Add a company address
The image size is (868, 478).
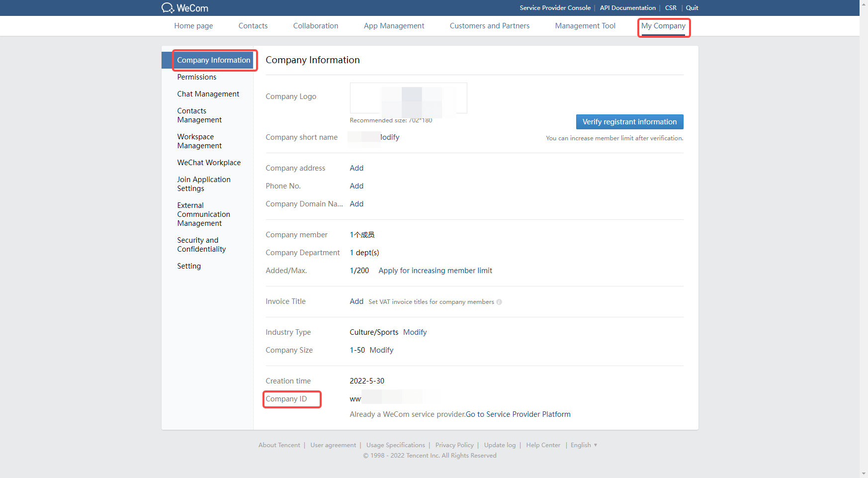[x=356, y=168]
